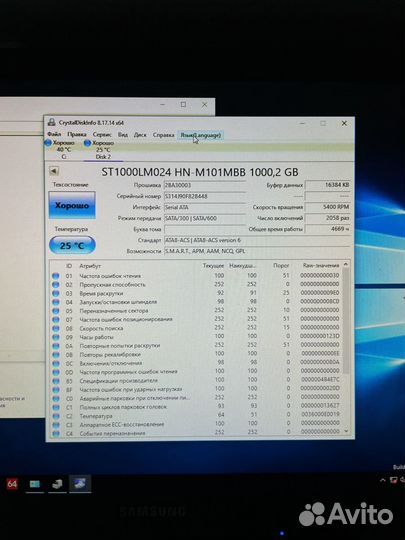Click status icon of attribute C0

coord(55,398)
